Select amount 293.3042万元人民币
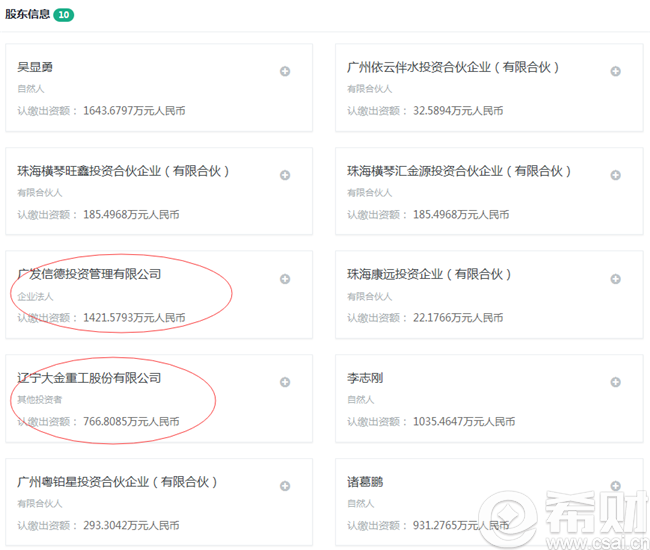Viewport: 650px width, 550px height. pos(131,525)
